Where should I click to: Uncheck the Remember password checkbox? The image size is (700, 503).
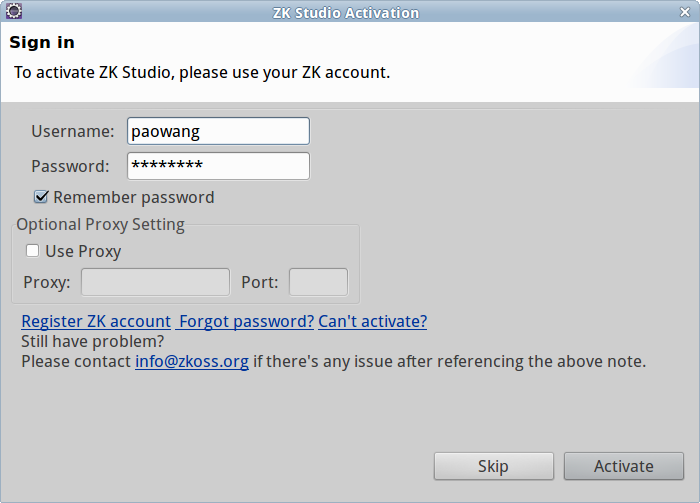[41, 197]
